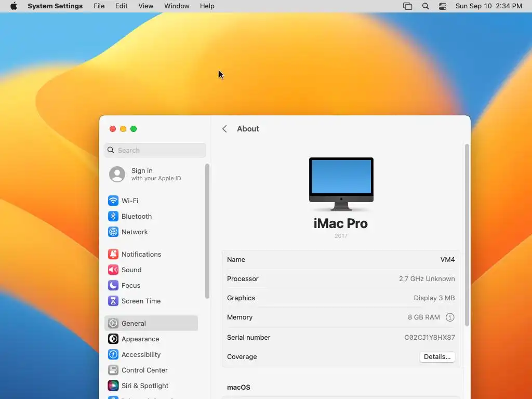Select the Wi-Fi label in the sidebar
The height and width of the screenshot is (399, 532).
pyautogui.click(x=130, y=201)
